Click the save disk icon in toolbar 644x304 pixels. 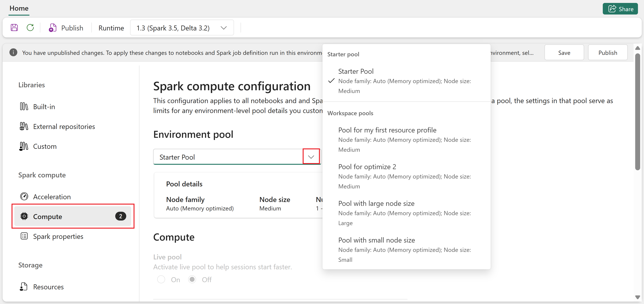click(14, 28)
